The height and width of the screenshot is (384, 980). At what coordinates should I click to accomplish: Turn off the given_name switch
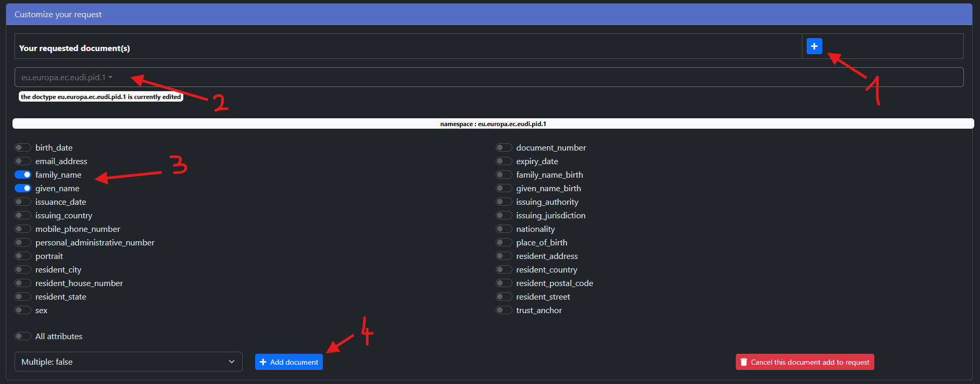[x=23, y=189]
